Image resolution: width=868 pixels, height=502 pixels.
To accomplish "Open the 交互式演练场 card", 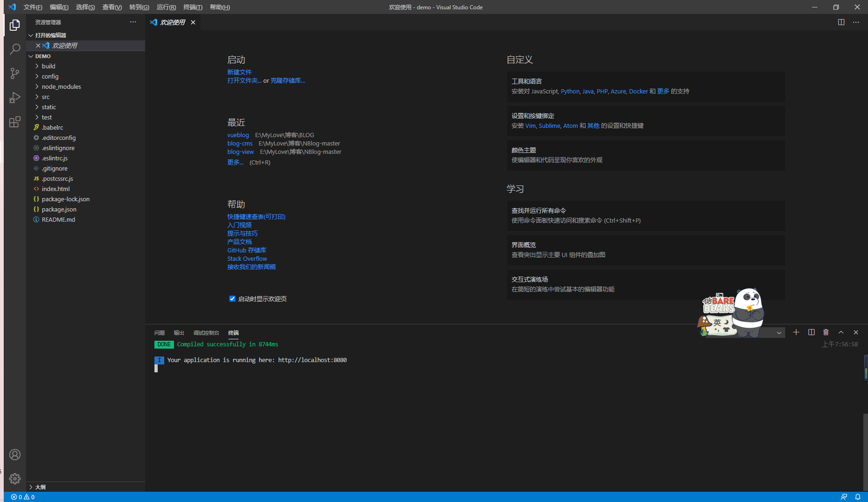I will (646, 284).
